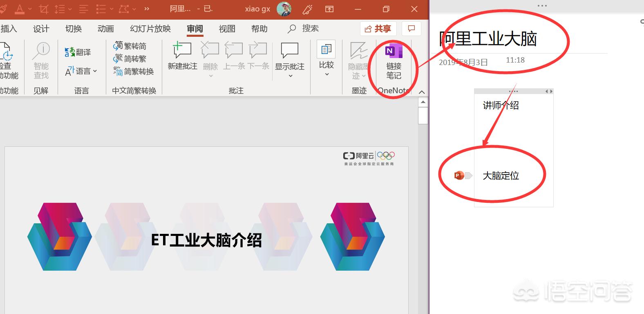The image size is (644, 314).
Task: Click the 翻译 translate tool
Action: coord(78,52)
